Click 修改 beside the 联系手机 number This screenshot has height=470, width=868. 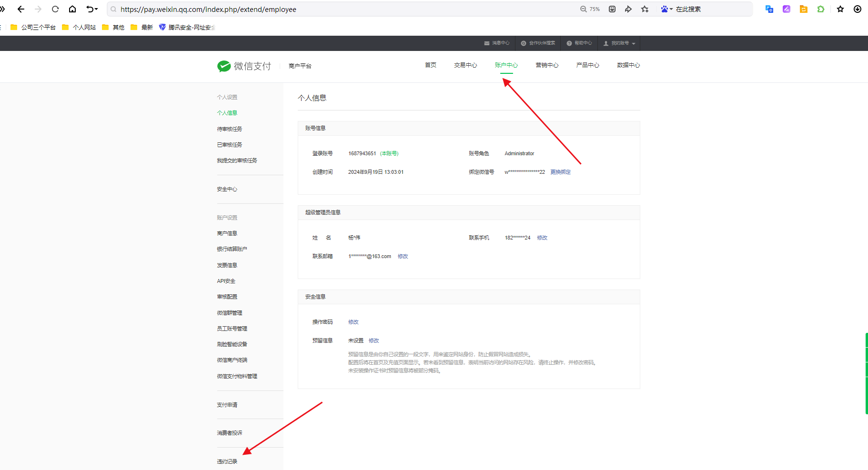point(542,238)
